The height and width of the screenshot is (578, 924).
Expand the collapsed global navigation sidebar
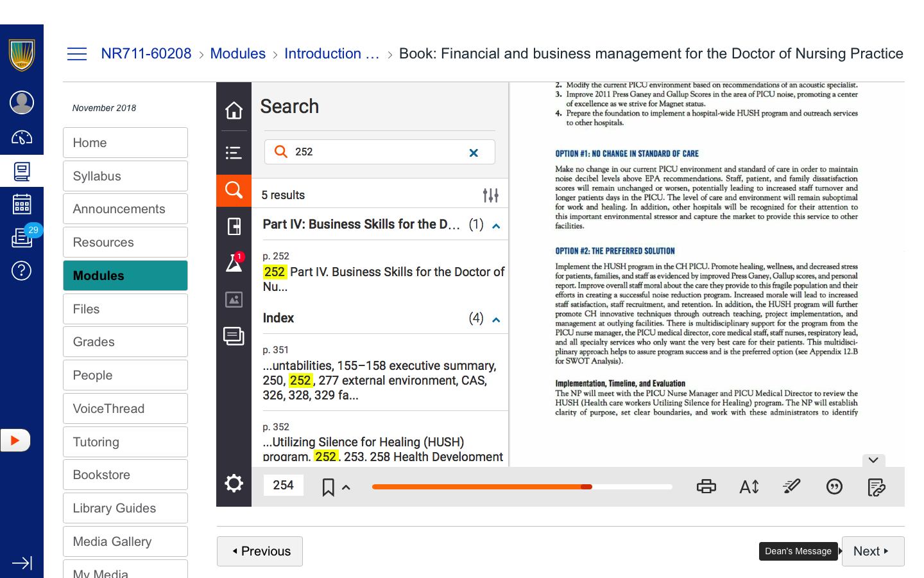pyautogui.click(x=22, y=563)
